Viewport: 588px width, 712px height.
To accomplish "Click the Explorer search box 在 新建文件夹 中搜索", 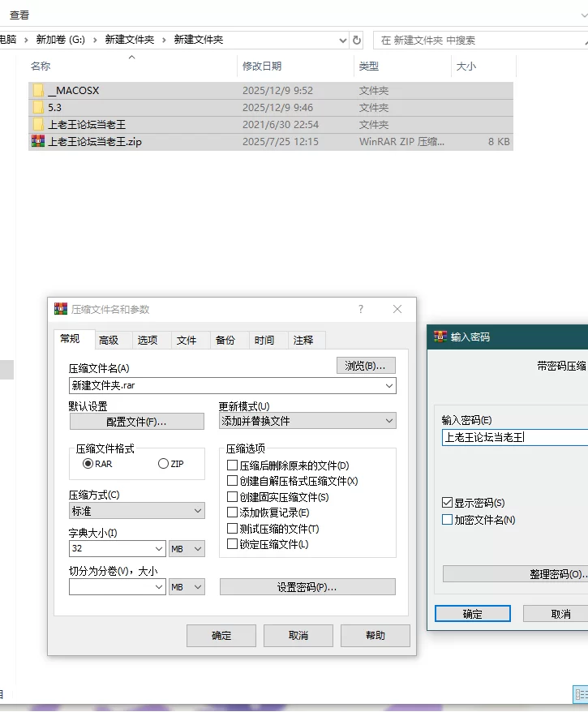I will 480,41.
